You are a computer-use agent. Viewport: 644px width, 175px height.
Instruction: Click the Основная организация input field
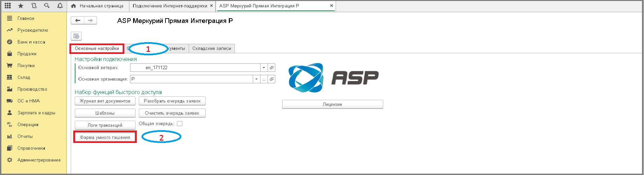191,79
